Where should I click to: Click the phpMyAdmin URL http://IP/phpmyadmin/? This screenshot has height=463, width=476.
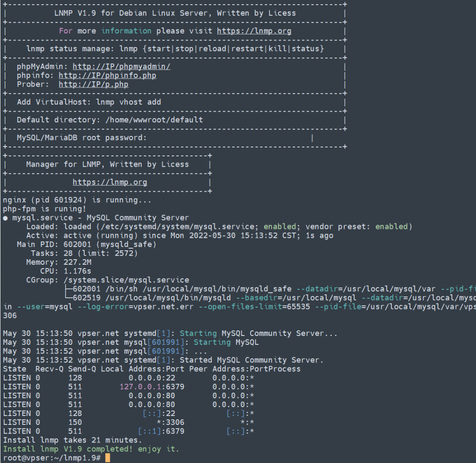tap(121, 66)
